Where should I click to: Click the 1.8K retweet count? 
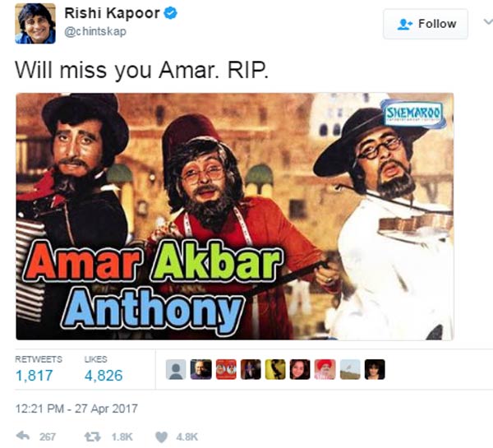pyautogui.click(x=122, y=437)
